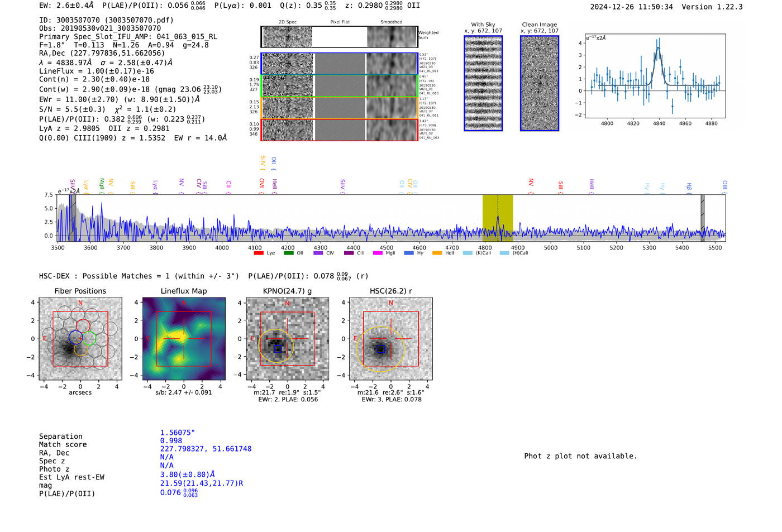The height and width of the screenshot is (532, 782).
Task: Click the Clean Image panel
Action: pos(540,84)
